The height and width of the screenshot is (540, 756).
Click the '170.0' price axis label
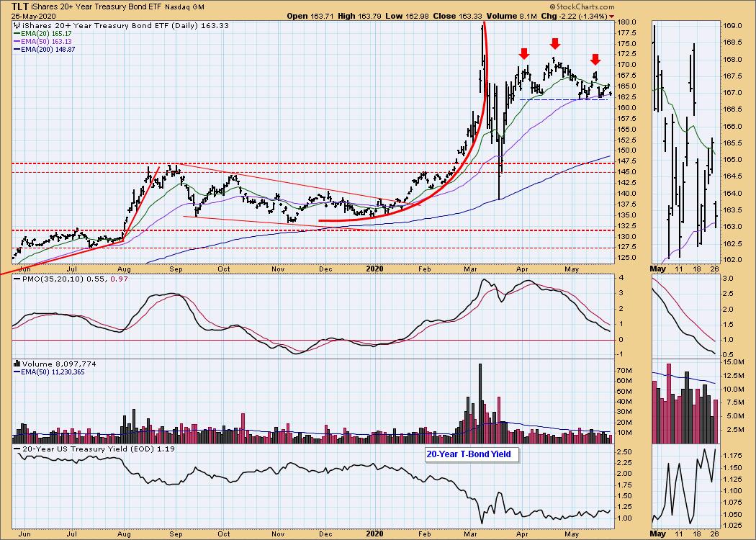626,65
